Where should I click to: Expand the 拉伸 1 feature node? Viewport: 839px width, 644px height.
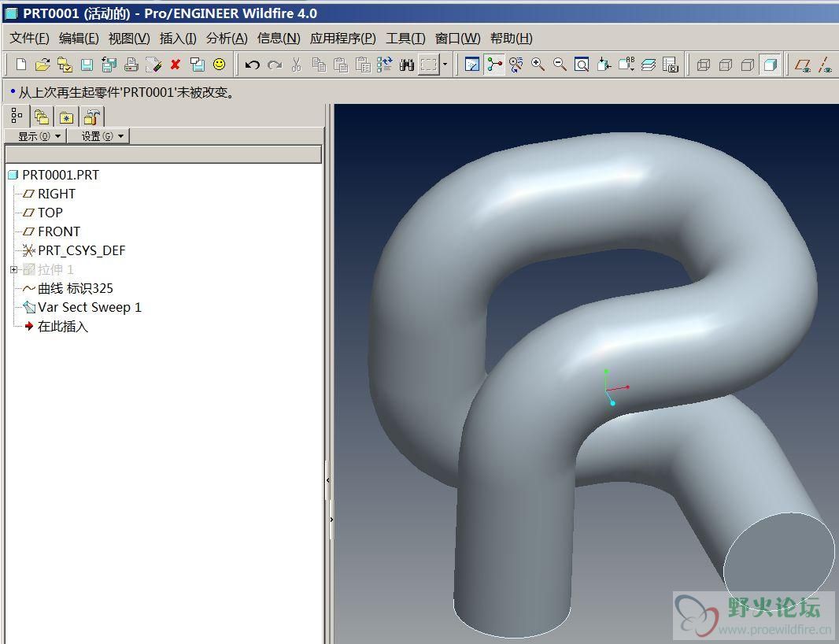pos(14,269)
